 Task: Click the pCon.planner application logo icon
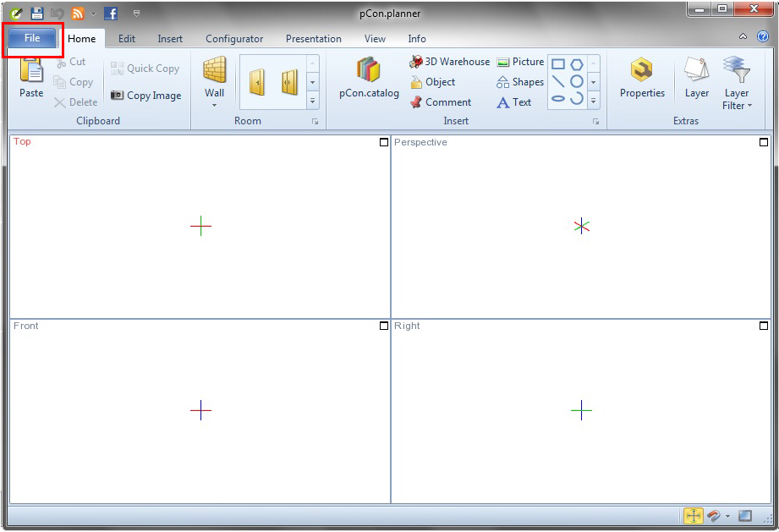(x=16, y=14)
